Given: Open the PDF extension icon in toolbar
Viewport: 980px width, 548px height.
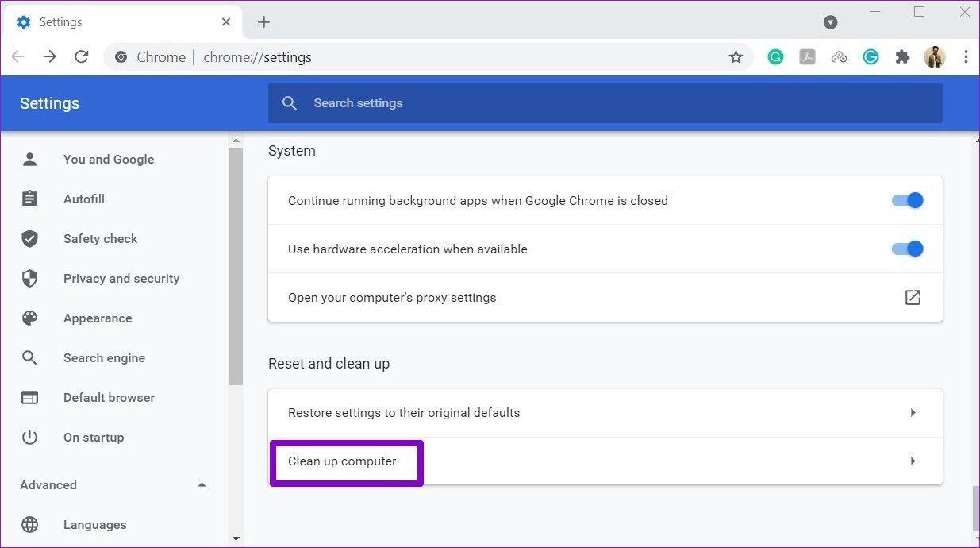Looking at the screenshot, I should pyautogui.click(x=807, y=56).
